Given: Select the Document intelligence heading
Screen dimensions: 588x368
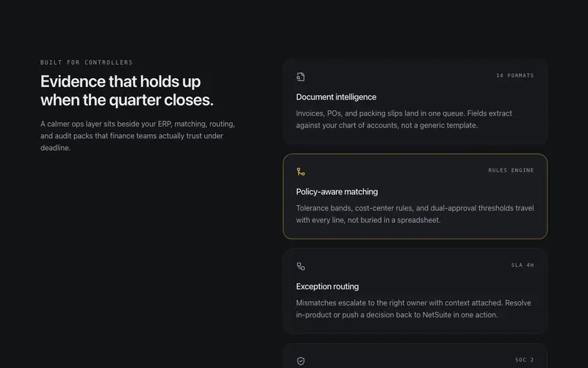Looking at the screenshot, I should [x=336, y=97].
